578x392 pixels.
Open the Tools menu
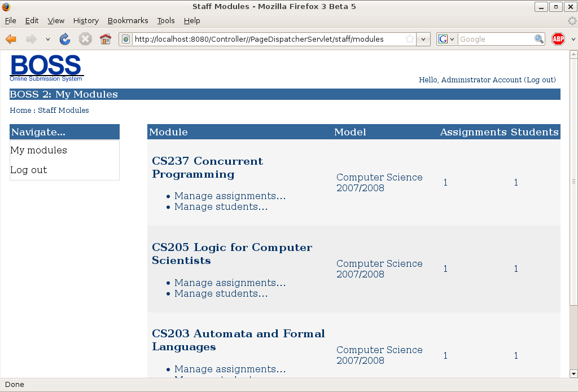click(x=166, y=20)
